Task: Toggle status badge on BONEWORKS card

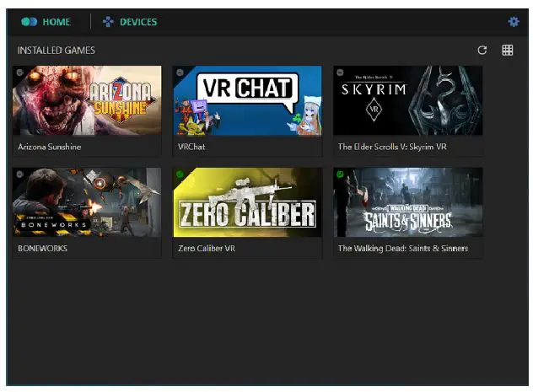Action: (19, 175)
